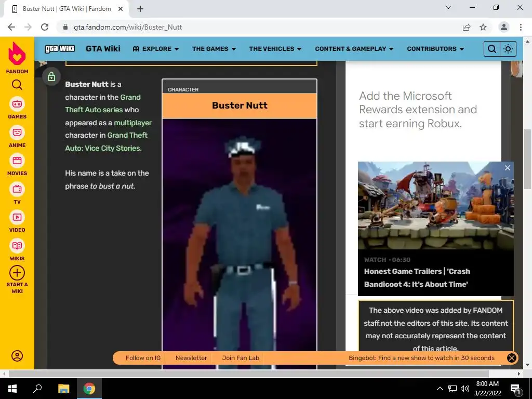Open Bingebot find a new show link
The image size is (532, 399).
coord(421,357)
